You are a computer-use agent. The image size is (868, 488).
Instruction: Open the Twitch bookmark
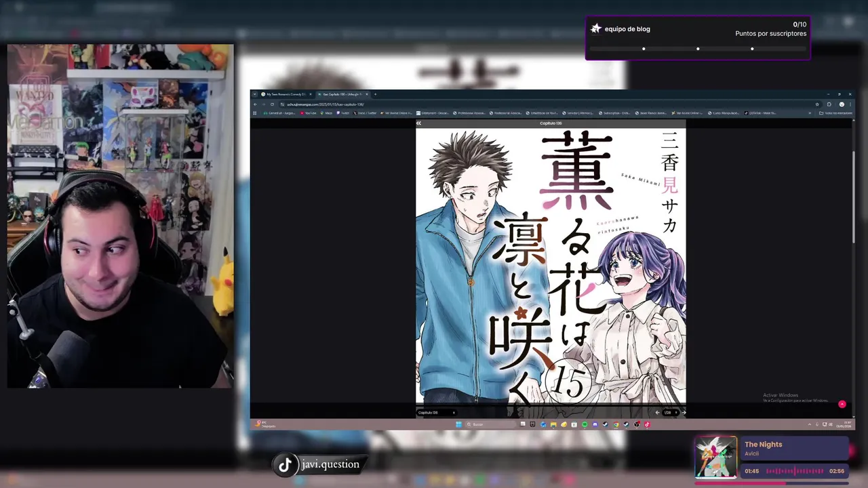pyautogui.click(x=342, y=113)
